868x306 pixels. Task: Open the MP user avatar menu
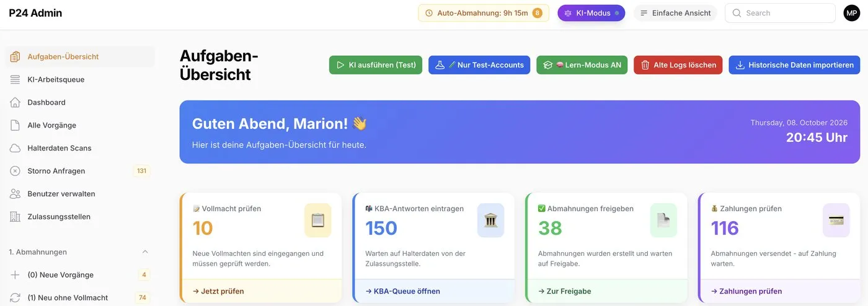852,13
